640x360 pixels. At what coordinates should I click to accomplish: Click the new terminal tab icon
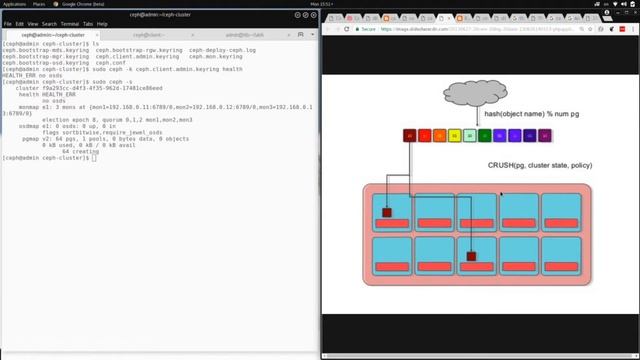(301, 35)
